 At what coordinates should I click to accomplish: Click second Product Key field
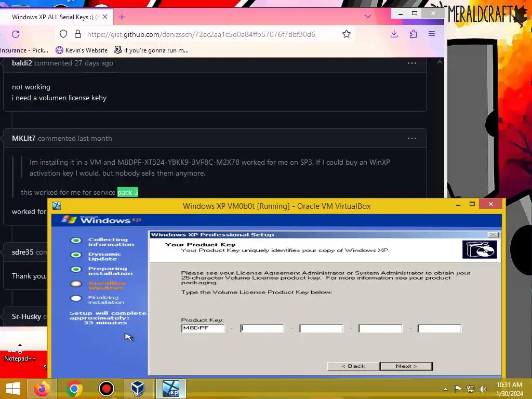pos(262,328)
